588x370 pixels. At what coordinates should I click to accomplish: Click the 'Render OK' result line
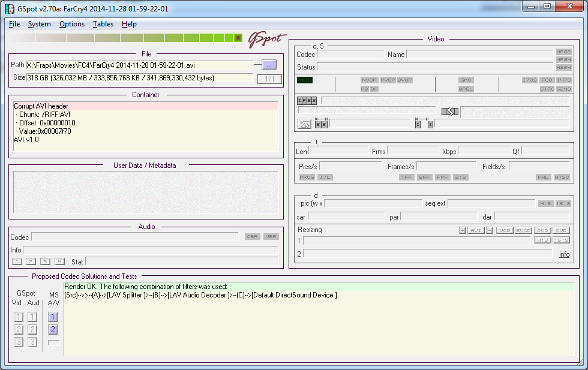[x=319, y=287]
